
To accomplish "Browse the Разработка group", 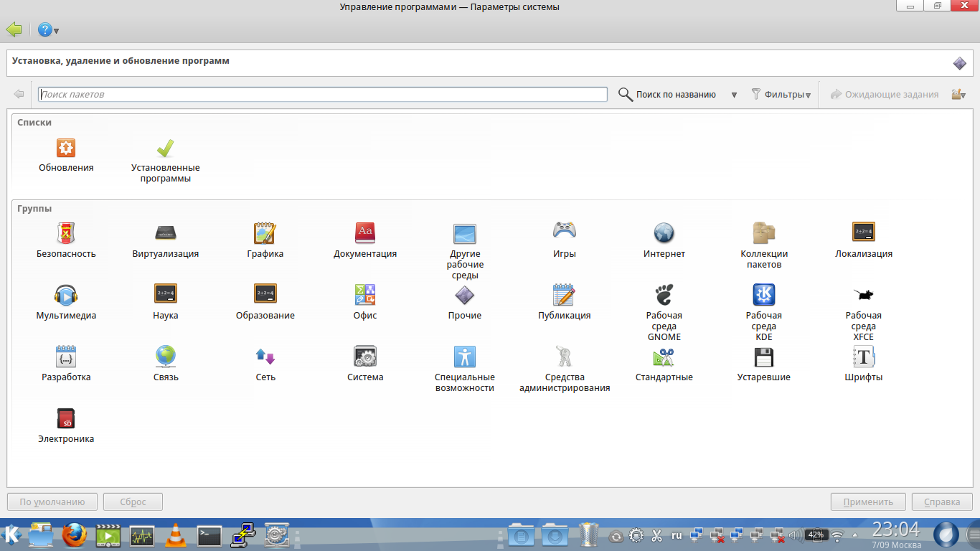I will click(66, 364).
